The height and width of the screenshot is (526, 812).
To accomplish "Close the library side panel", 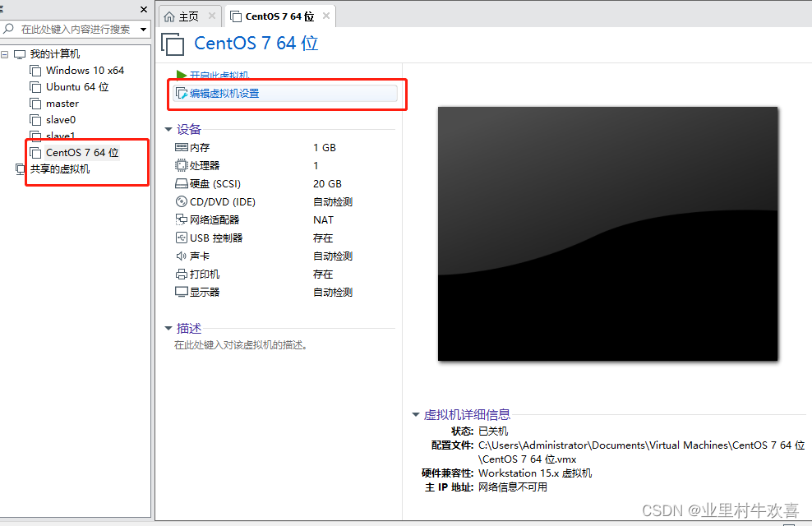I will pos(144,9).
